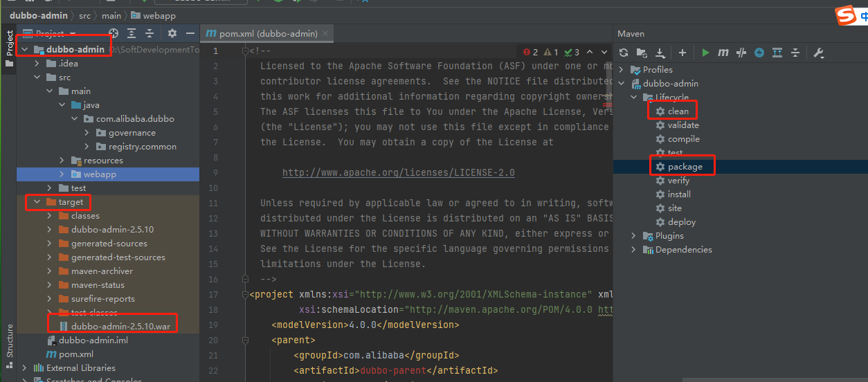
Task: Click dubbo-admin breadcrumb in navigation bar
Action: [39, 15]
